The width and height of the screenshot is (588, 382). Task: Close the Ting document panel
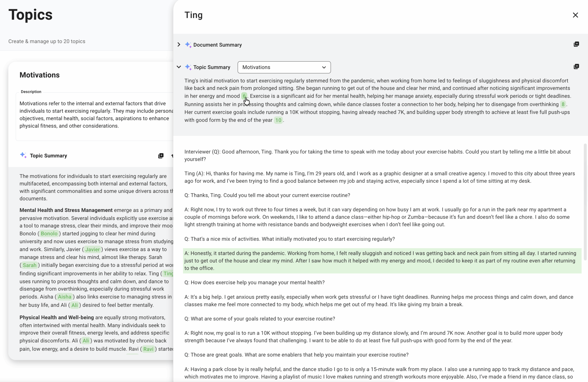(575, 15)
